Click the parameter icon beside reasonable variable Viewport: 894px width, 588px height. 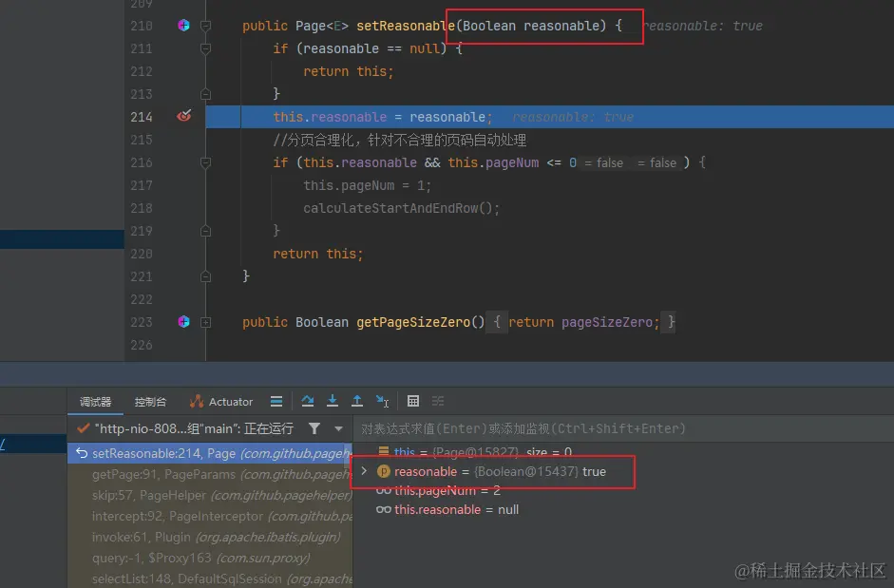384,472
